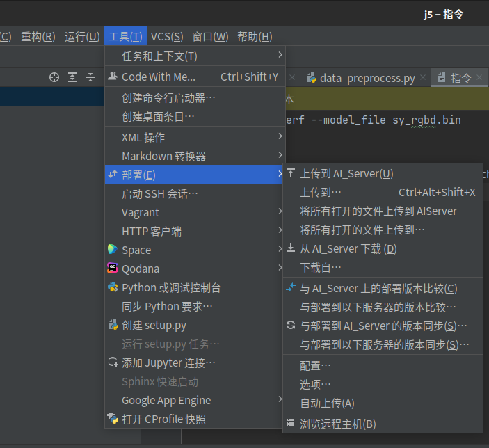Click the Space logo icon

(113, 249)
